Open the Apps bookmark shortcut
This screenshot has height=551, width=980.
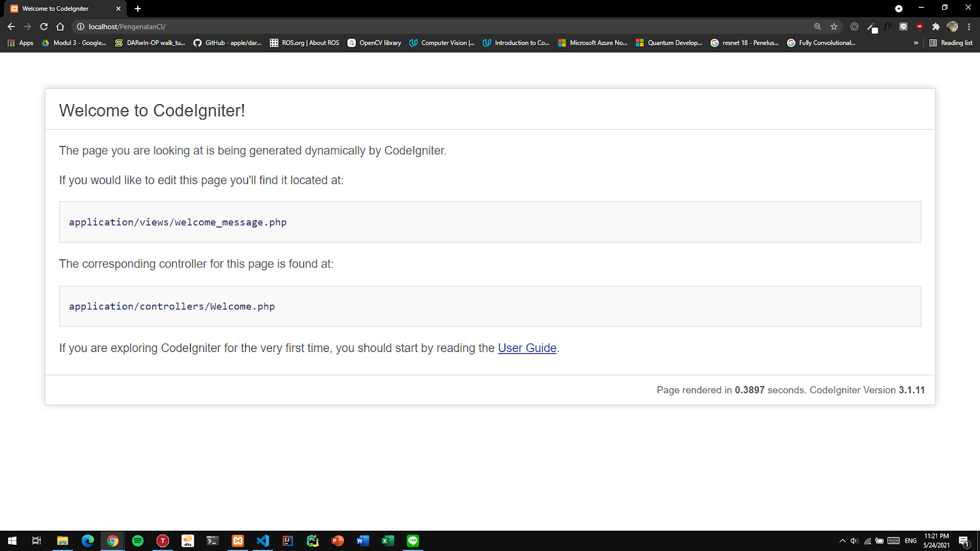(20, 43)
